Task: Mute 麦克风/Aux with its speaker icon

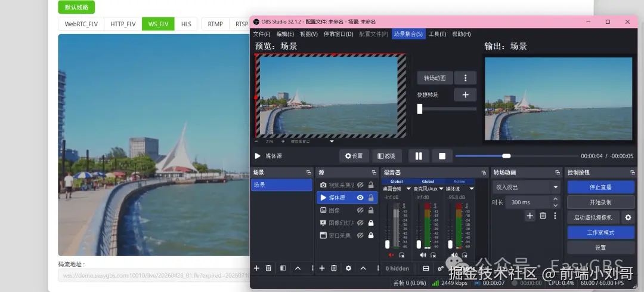Action: 423,255
